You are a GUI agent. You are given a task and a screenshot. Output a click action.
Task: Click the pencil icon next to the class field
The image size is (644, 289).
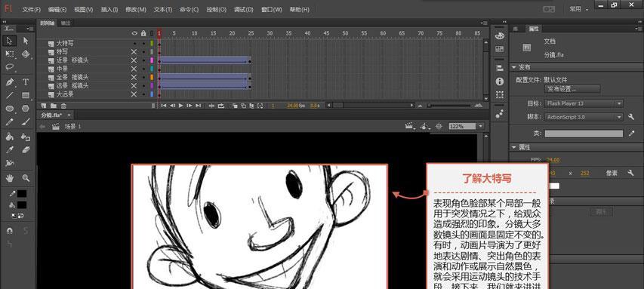pyautogui.click(x=631, y=134)
